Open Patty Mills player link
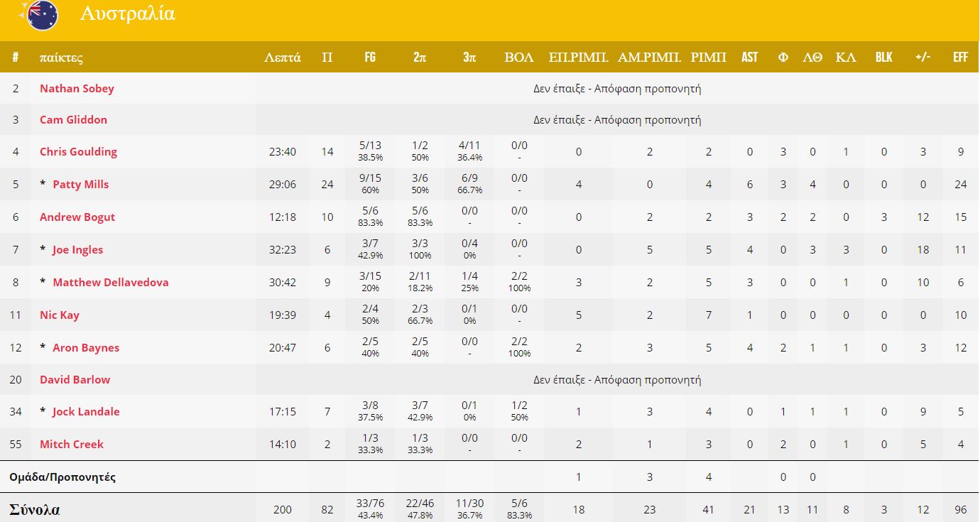This screenshot has width=980, height=522. [81, 185]
